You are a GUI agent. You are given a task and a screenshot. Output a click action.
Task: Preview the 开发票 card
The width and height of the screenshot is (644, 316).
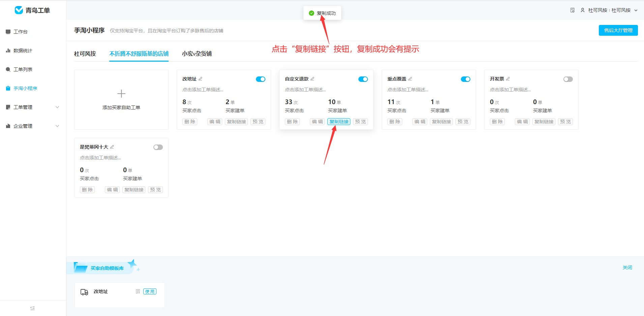tap(565, 122)
